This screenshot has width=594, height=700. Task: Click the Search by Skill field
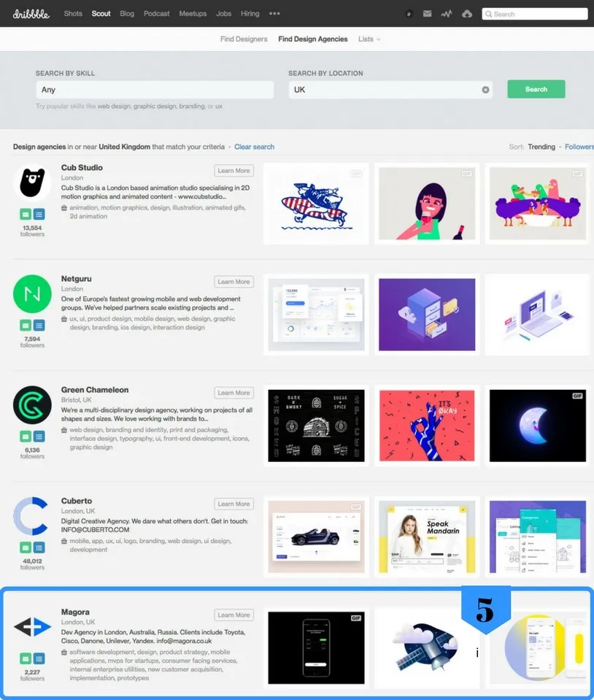(155, 90)
